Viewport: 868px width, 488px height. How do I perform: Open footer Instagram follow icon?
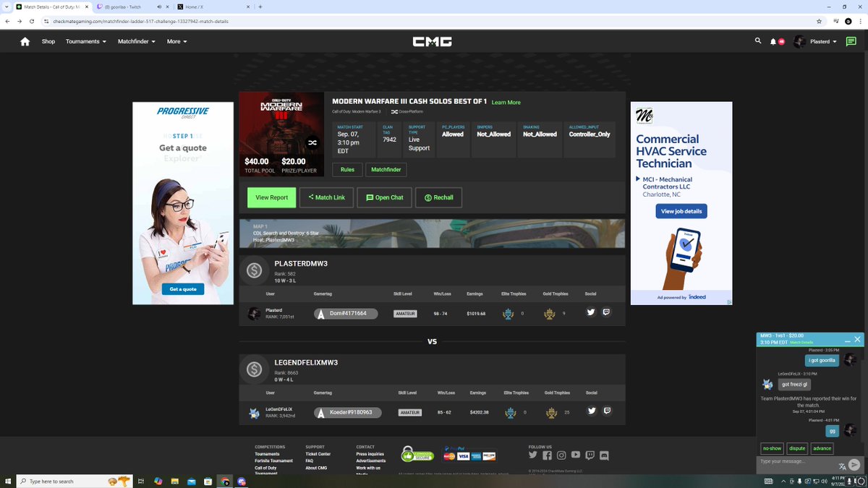pos(561,455)
